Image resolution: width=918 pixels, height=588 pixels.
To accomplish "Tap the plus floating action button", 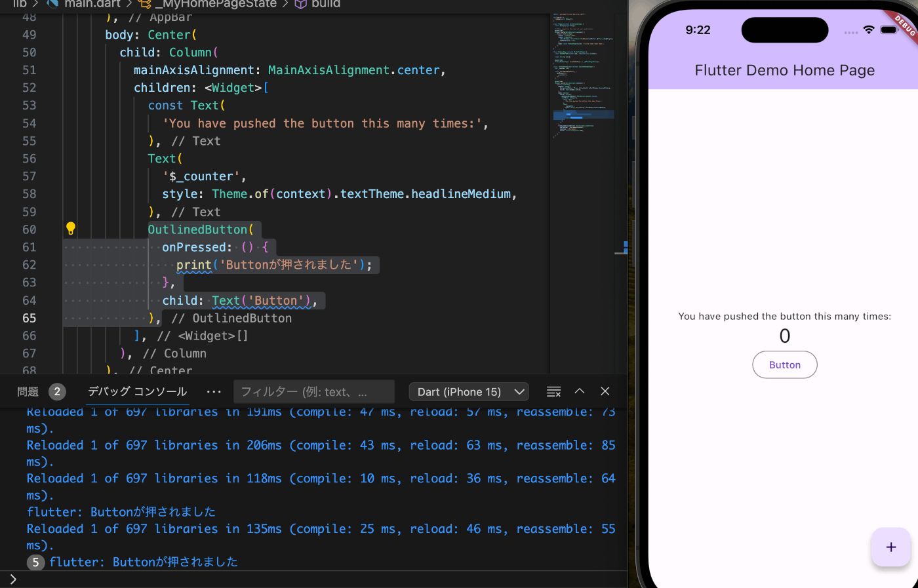I will pyautogui.click(x=891, y=547).
